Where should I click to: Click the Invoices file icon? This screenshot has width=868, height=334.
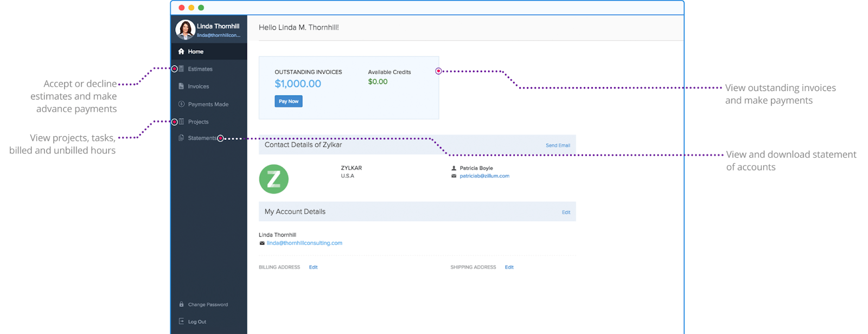[x=181, y=86]
